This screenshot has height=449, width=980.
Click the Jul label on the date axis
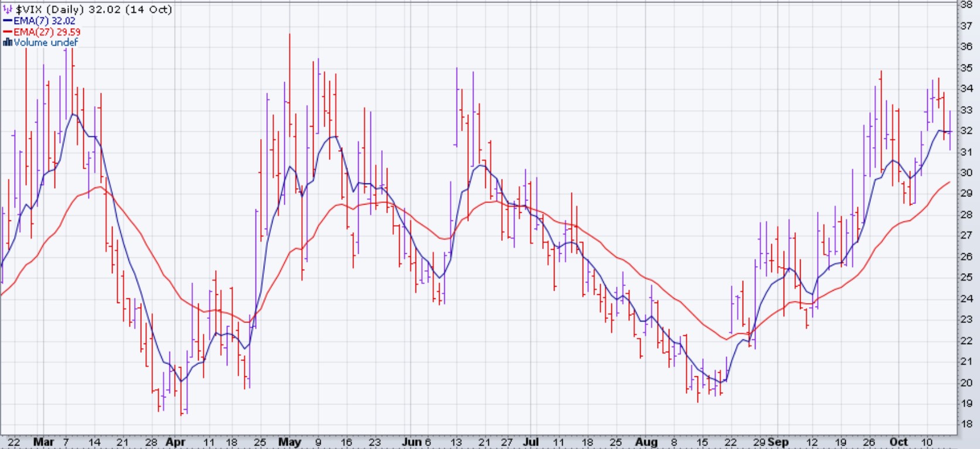[x=530, y=442]
